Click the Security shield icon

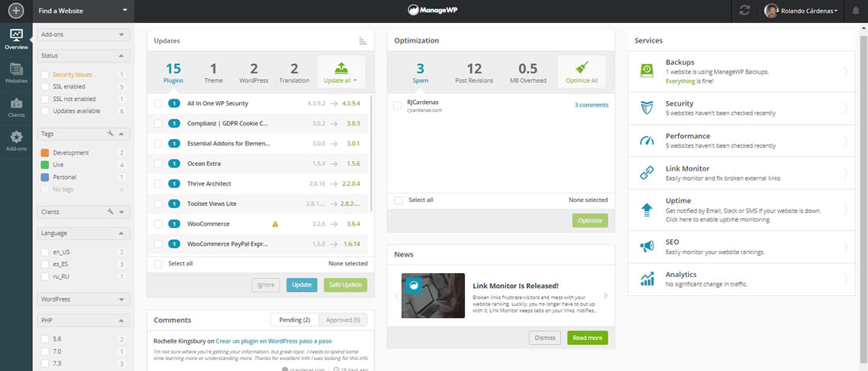[646, 107]
